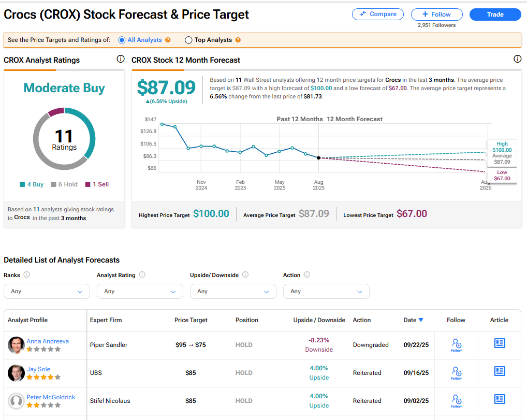Expand the Ranks filter dropdown
This screenshot has width=527, height=420.
47,291
